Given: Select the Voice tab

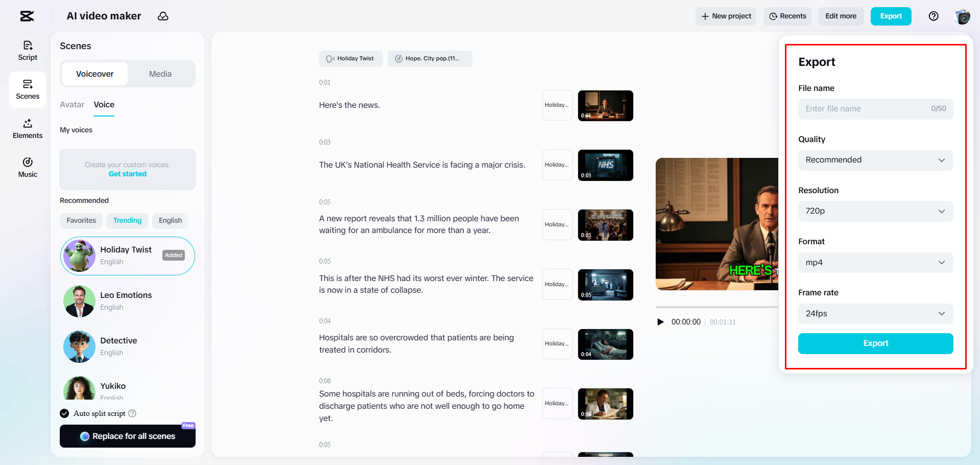Looking at the screenshot, I should point(104,105).
